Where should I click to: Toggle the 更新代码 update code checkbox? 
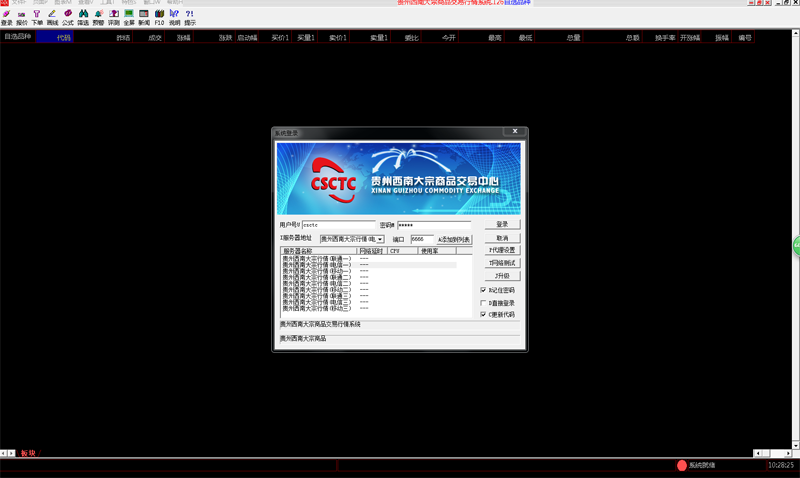[484, 314]
